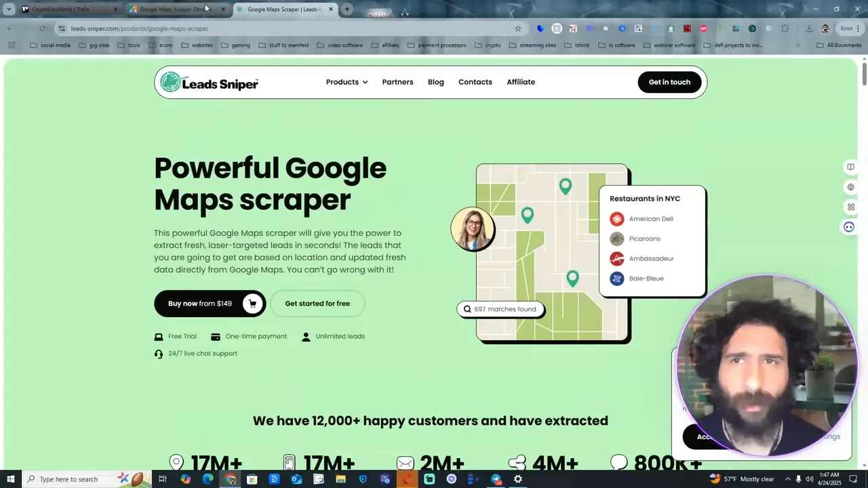Open a new browser tab
This screenshot has width=868, height=488.
(x=347, y=9)
